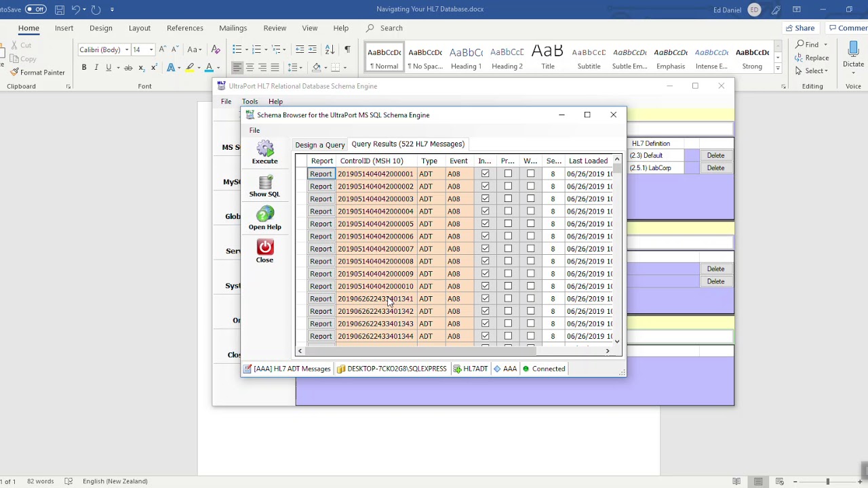Click Report button for ControlID ending 0004

click(x=321, y=211)
